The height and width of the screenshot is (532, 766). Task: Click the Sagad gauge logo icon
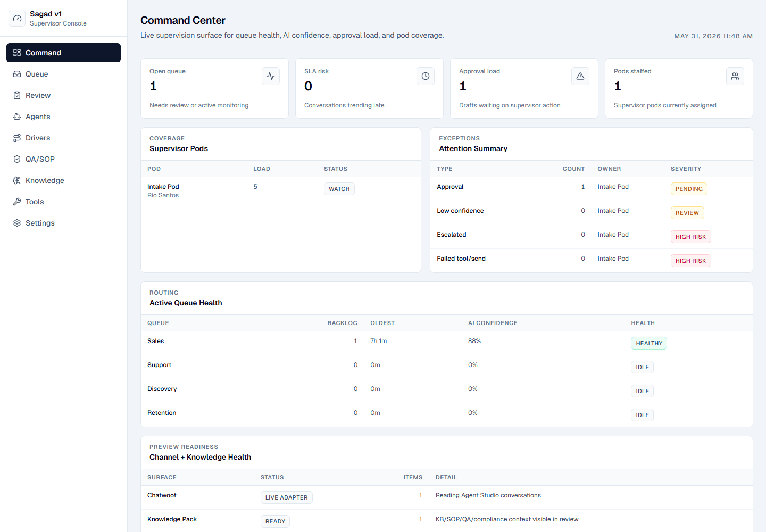(17, 18)
